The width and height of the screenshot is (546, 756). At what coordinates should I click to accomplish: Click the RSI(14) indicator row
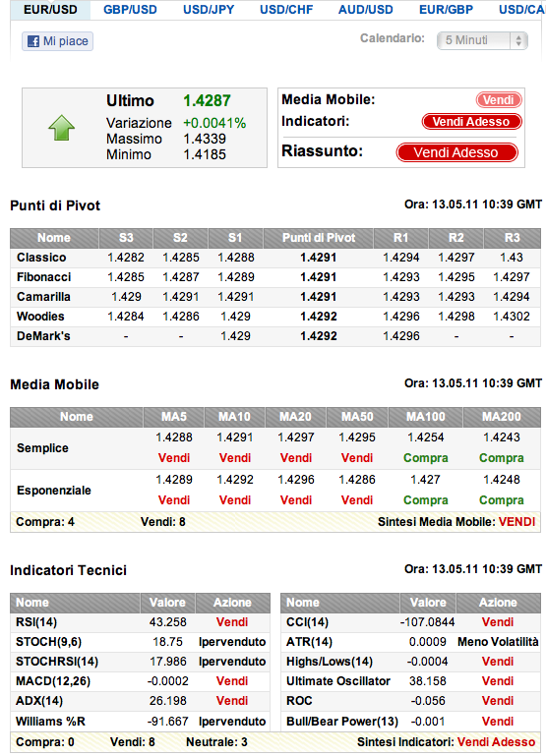[x=141, y=622]
